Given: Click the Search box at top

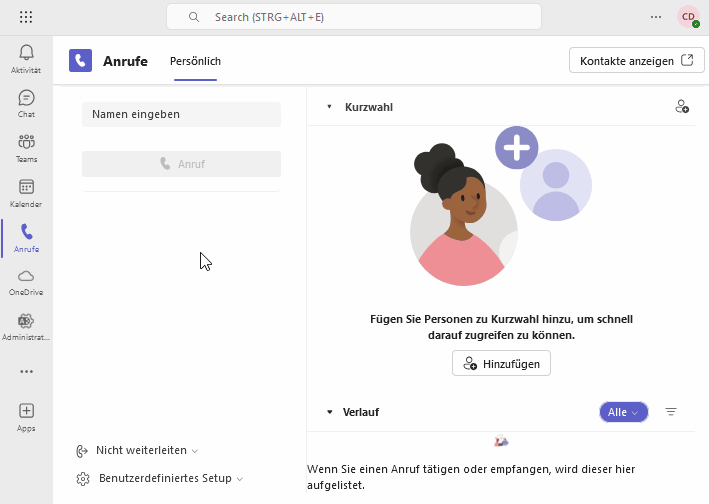Looking at the screenshot, I should [x=354, y=17].
